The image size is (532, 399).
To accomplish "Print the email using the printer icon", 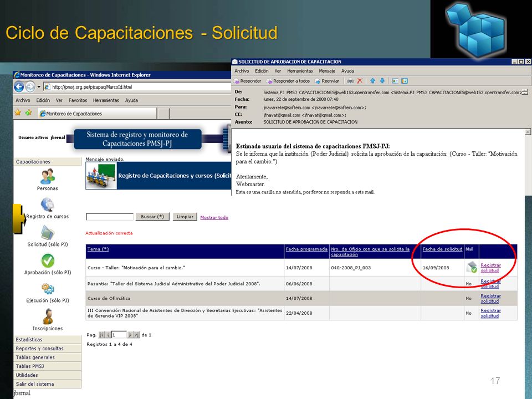I will [x=350, y=81].
